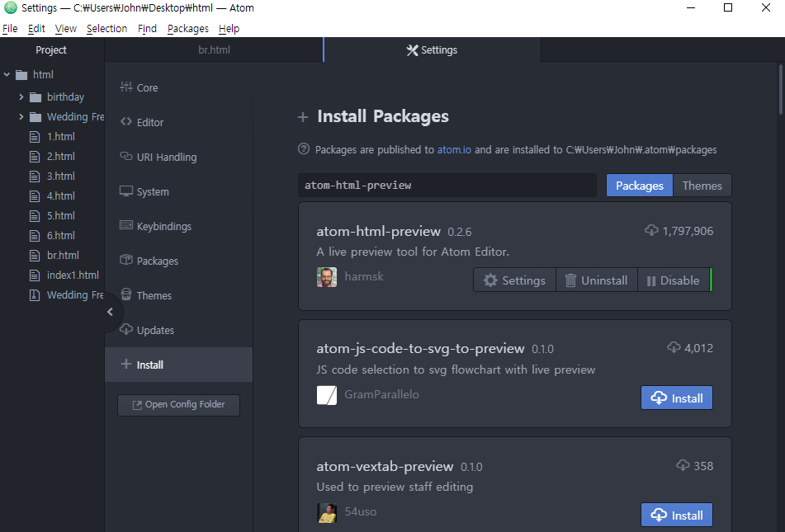Image resolution: width=785 pixels, height=532 pixels.
Task: Click download count icon beside 4,012
Action: tap(674, 347)
